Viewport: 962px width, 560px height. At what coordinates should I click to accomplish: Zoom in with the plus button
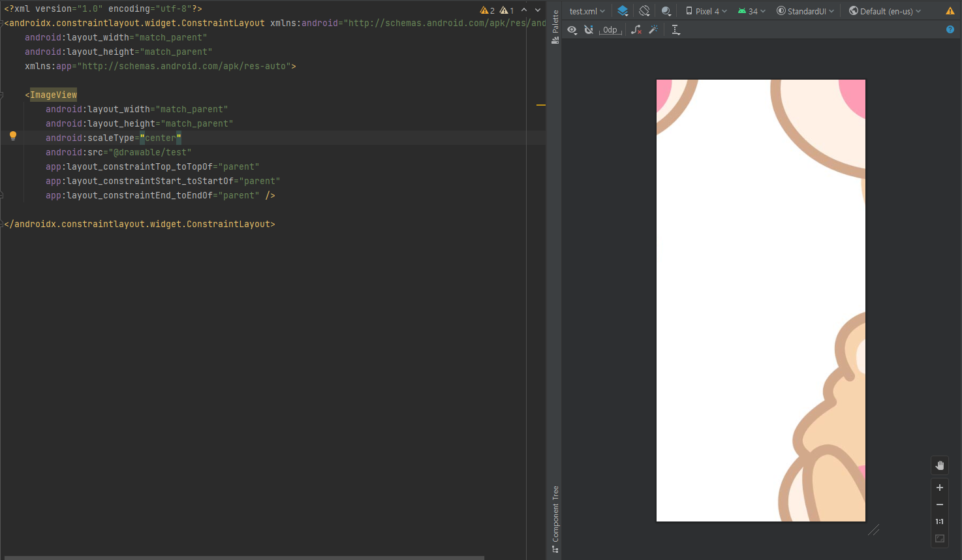940,488
